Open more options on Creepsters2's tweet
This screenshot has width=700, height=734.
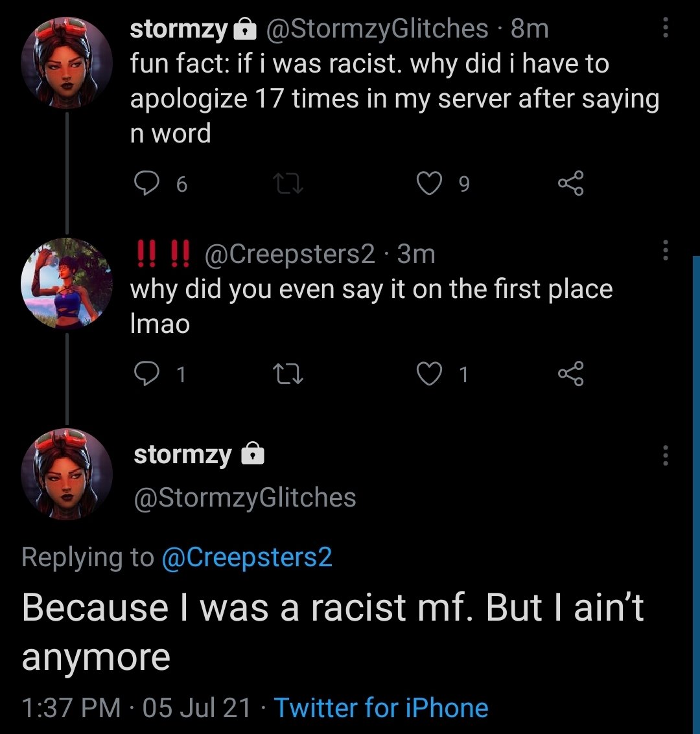(665, 250)
